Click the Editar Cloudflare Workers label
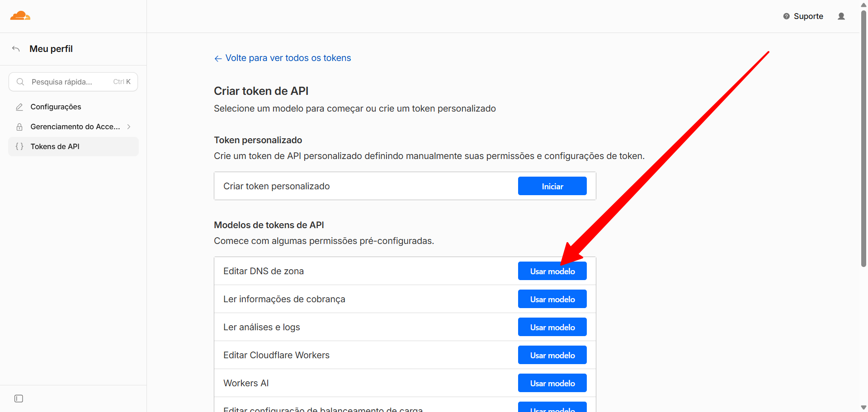Viewport: 868px width, 412px height. [x=276, y=355]
